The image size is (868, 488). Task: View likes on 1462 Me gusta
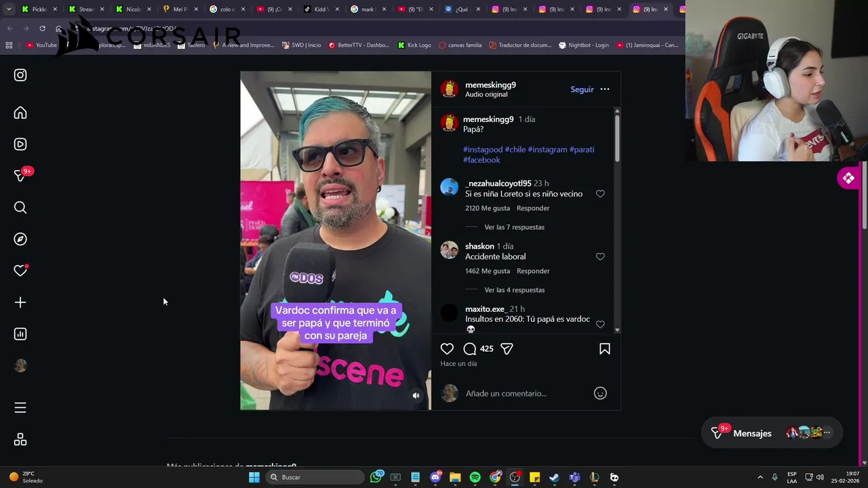488,271
